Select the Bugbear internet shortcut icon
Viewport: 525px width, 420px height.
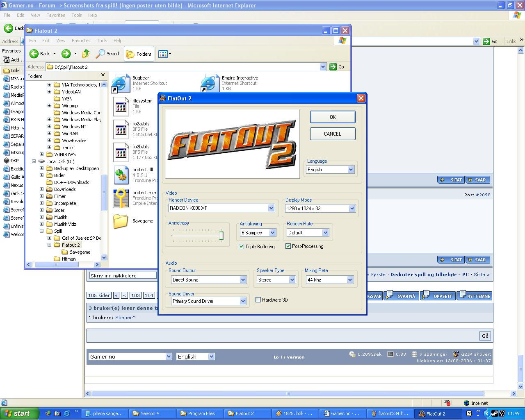coord(121,83)
